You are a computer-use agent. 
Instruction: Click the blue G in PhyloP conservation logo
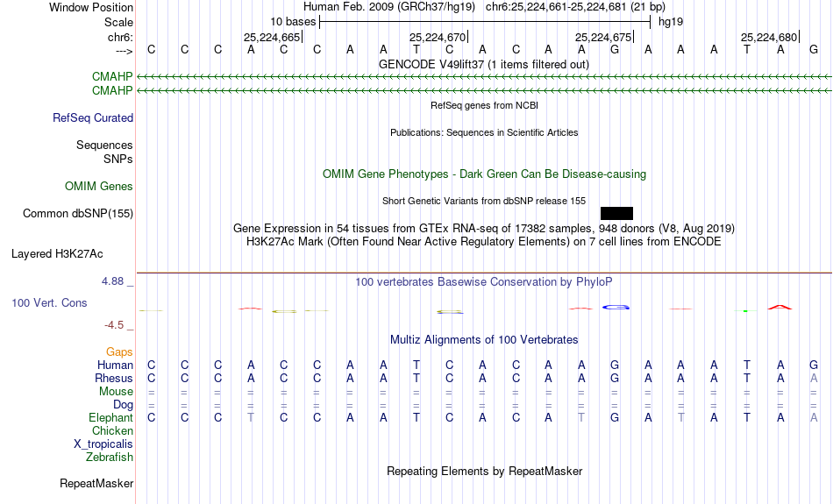(616, 307)
